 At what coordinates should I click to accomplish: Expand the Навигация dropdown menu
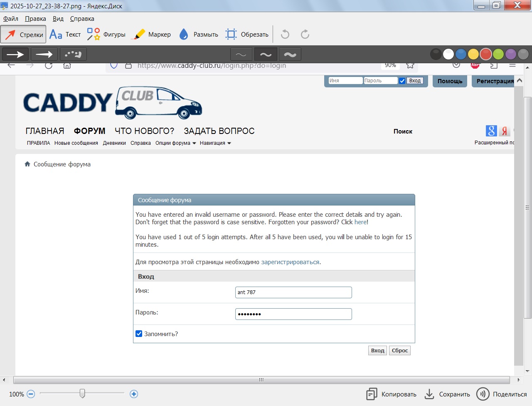click(215, 143)
